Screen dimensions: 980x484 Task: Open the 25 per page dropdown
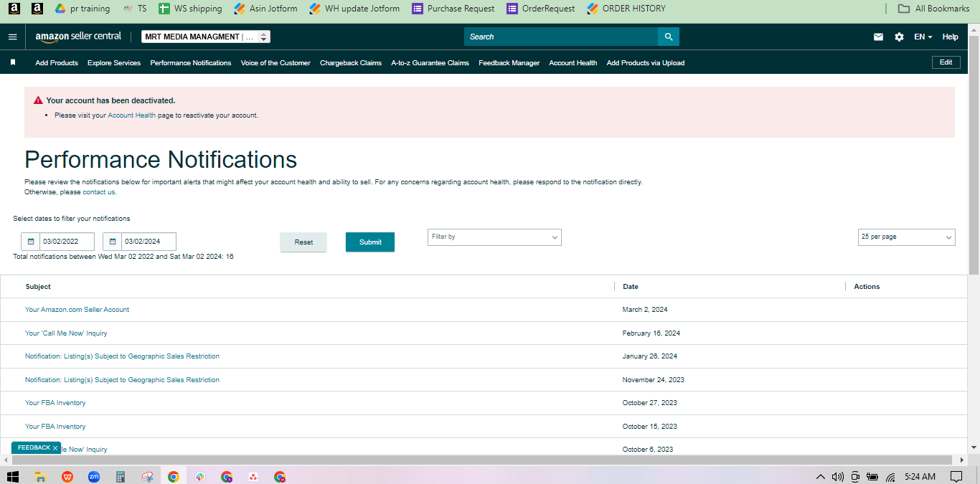tap(907, 237)
